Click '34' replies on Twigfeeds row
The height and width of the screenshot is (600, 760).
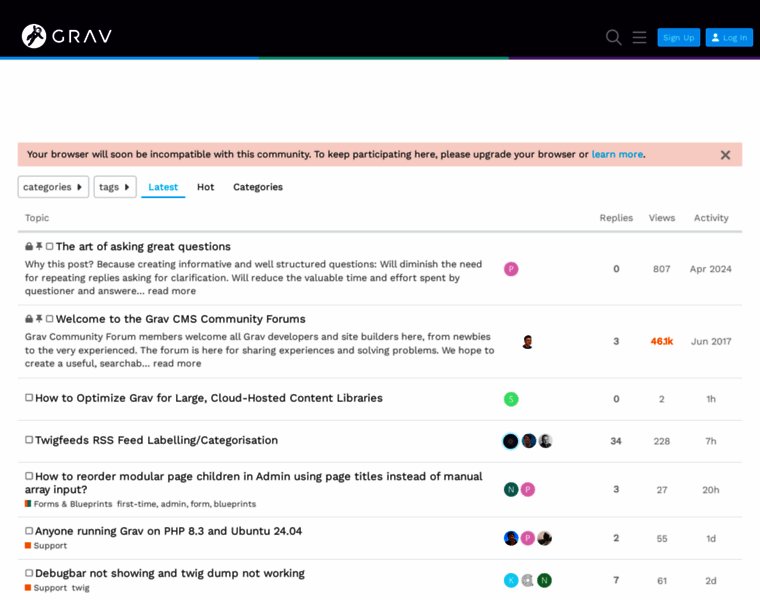pyautogui.click(x=616, y=441)
